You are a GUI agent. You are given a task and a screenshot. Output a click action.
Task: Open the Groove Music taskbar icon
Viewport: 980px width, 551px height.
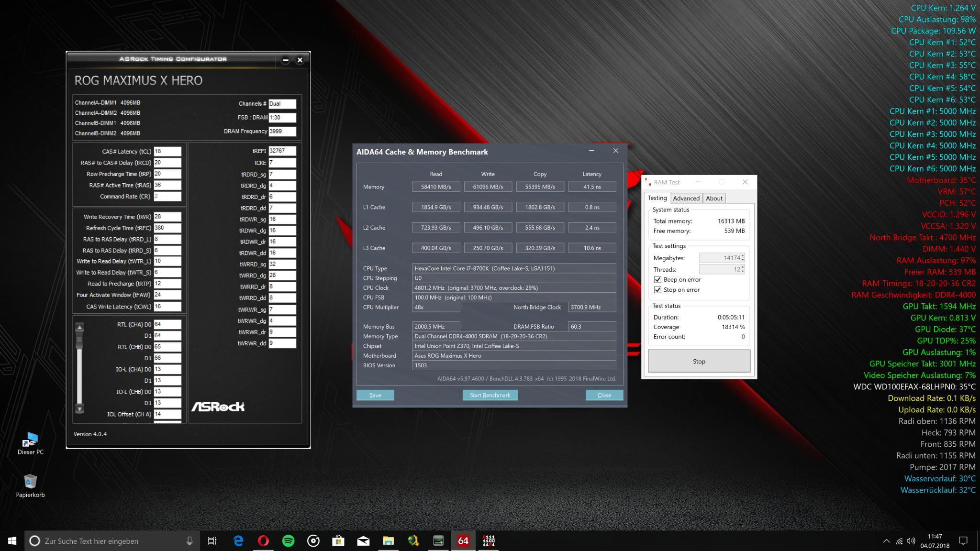[x=313, y=541]
